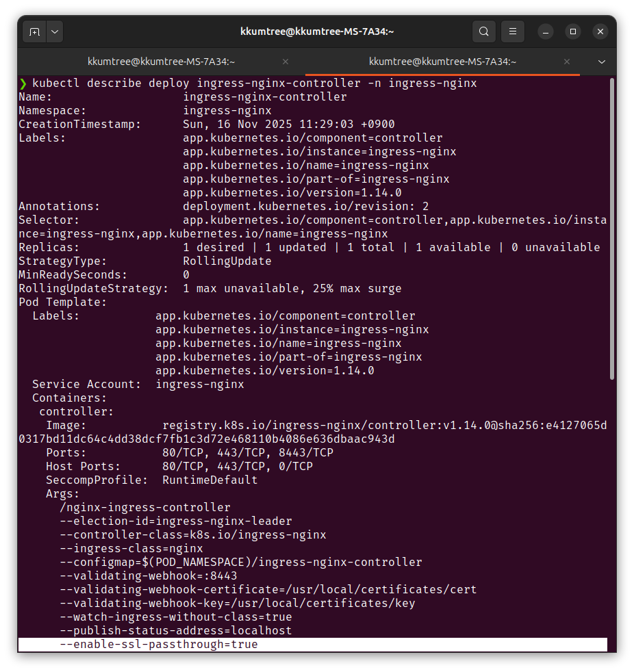Click the 'Args:' label
The image size is (634, 672).
coord(62,493)
